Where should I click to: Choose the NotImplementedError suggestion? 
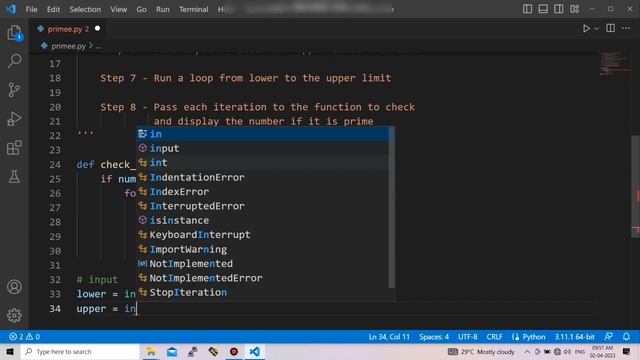click(x=262, y=278)
